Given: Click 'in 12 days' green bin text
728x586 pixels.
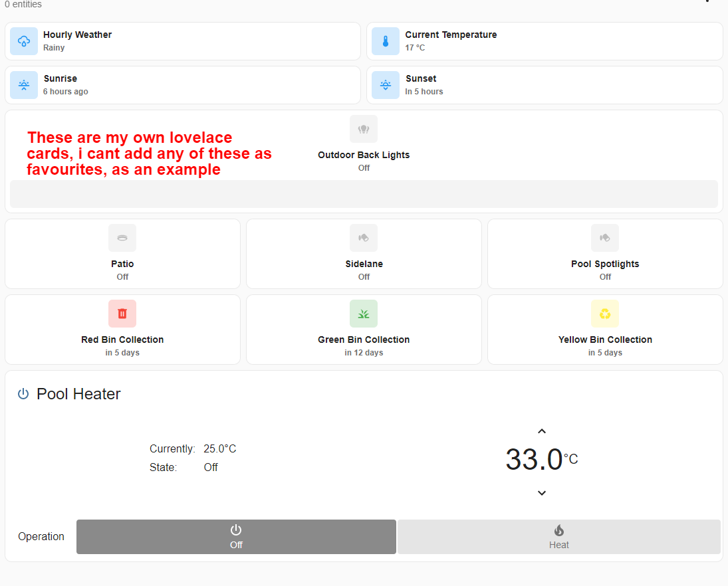Looking at the screenshot, I should (364, 353).
